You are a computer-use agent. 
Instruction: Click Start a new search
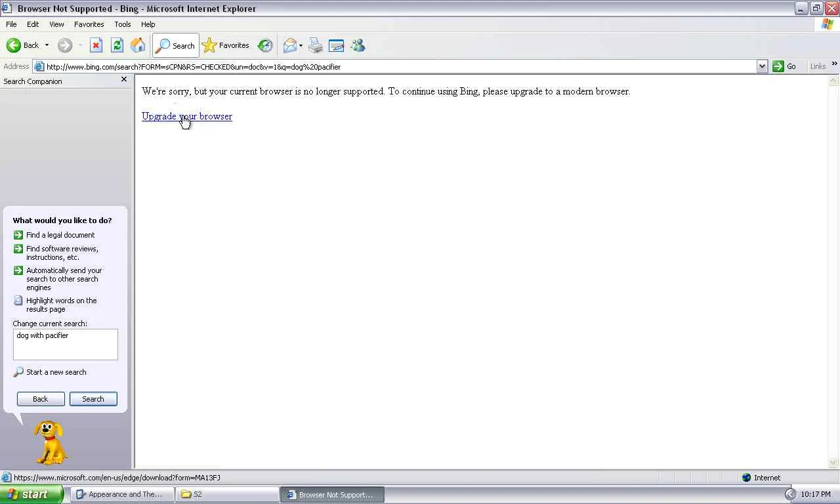point(56,372)
